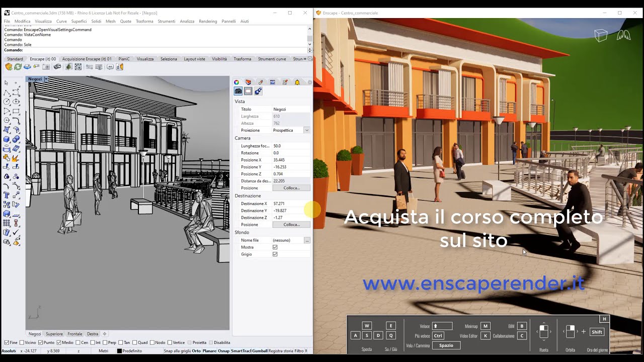Image resolution: width=644 pixels, height=362 pixels.
Task: Toggle the Medio osnap checkbox
Action: (59, 342)
